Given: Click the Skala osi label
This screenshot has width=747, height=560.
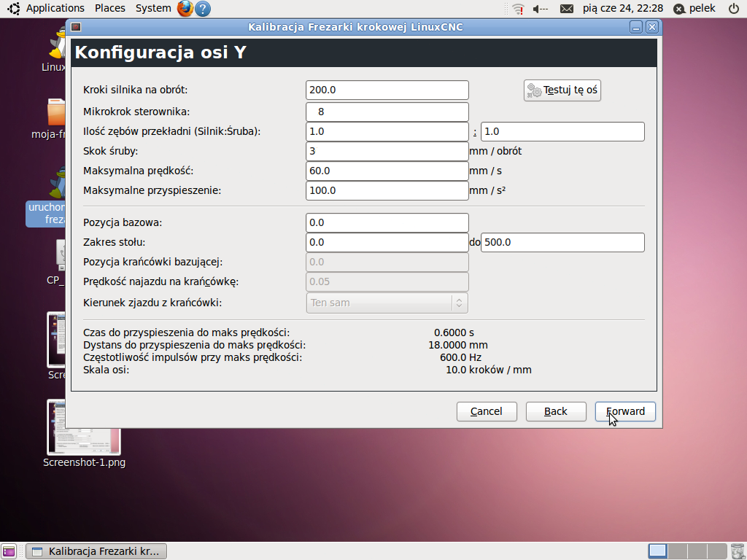Looking at the screenshot, I should (x=107, y=370).
